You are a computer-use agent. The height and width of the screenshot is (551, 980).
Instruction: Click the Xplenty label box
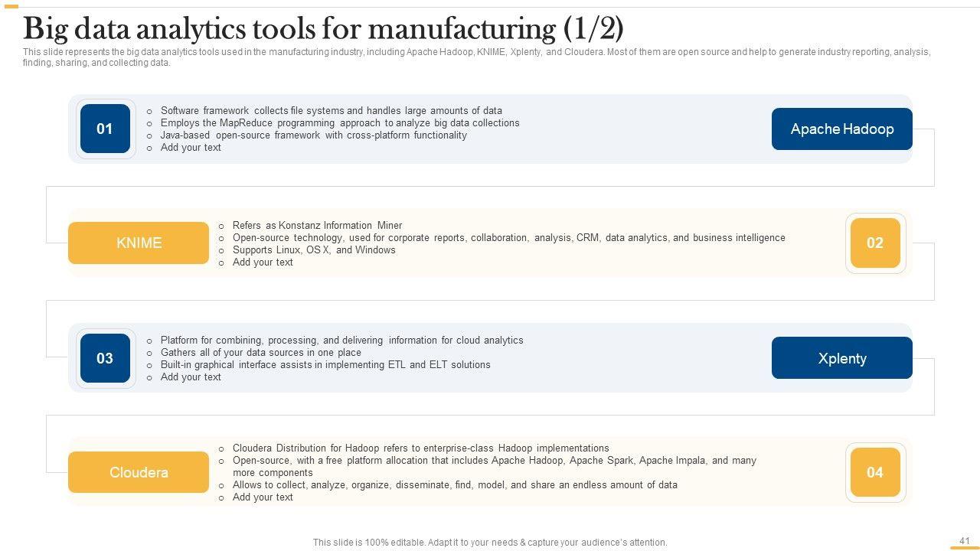pos(841,358)
